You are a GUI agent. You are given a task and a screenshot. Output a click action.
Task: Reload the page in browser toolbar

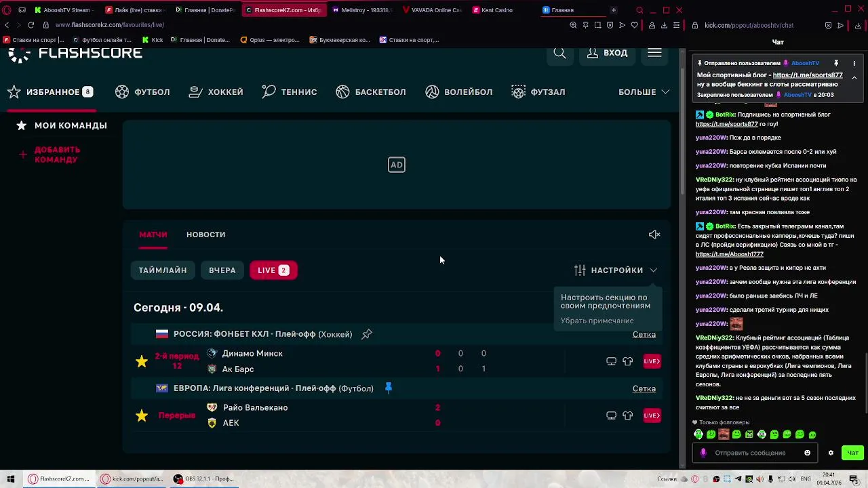(x=31, y=25)
